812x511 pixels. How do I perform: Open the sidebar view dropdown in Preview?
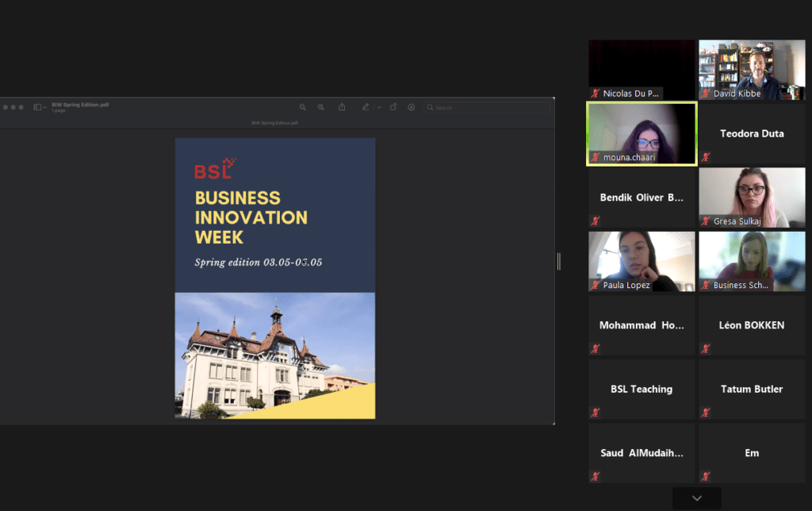(x=40, y=107)
